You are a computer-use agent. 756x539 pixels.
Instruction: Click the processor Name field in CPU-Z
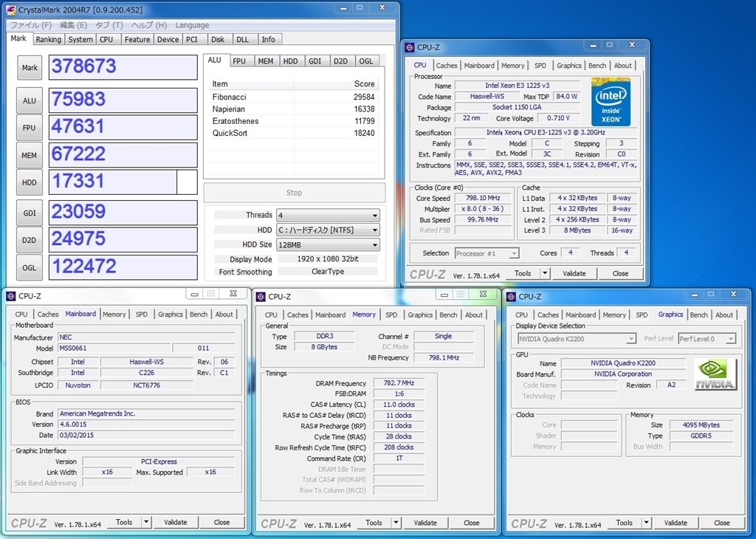click(517, 86)
